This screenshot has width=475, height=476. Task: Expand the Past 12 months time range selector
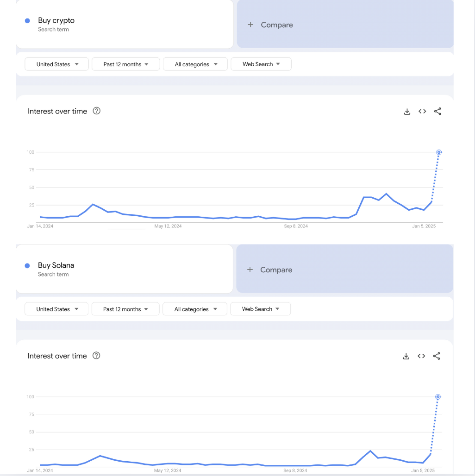[x=125, y=64]
